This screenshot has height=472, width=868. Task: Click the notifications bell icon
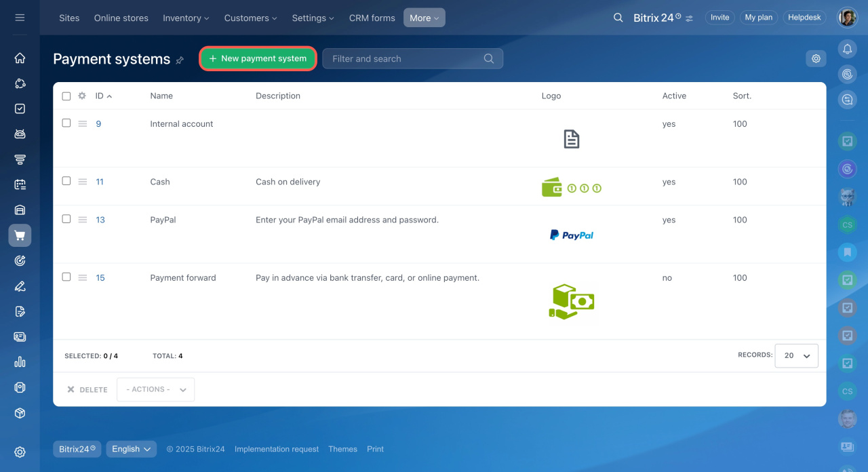tap(847, 49)
